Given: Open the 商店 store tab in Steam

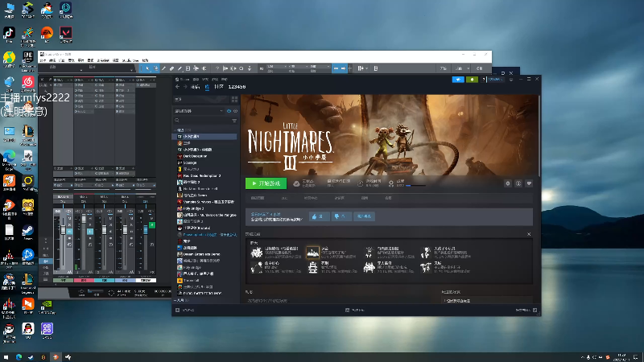Looking at the screenshot, I should pyautogui.click(x=196, y=87).
